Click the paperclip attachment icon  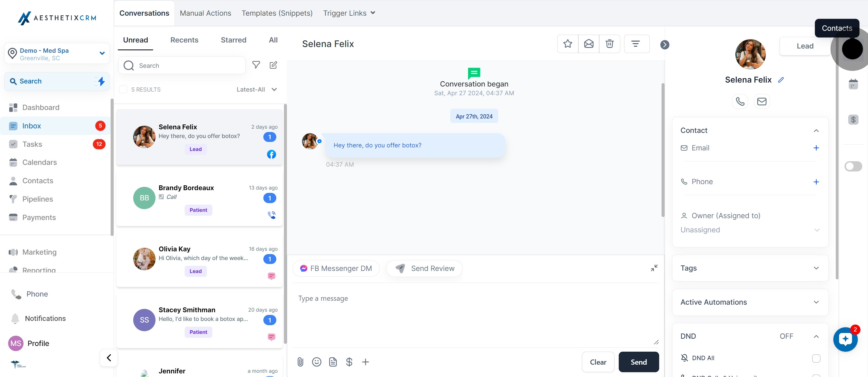300,362
